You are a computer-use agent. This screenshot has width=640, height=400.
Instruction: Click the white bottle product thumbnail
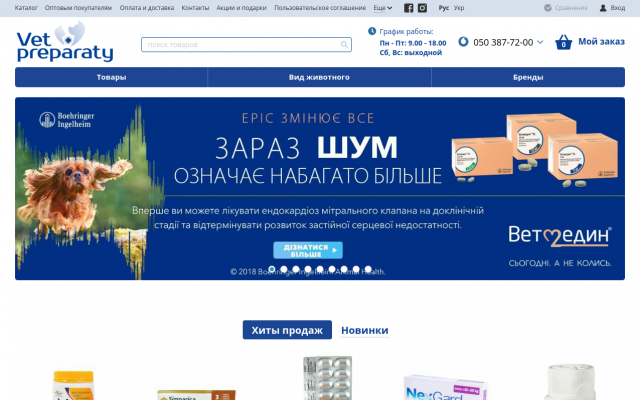click(570, 382)
